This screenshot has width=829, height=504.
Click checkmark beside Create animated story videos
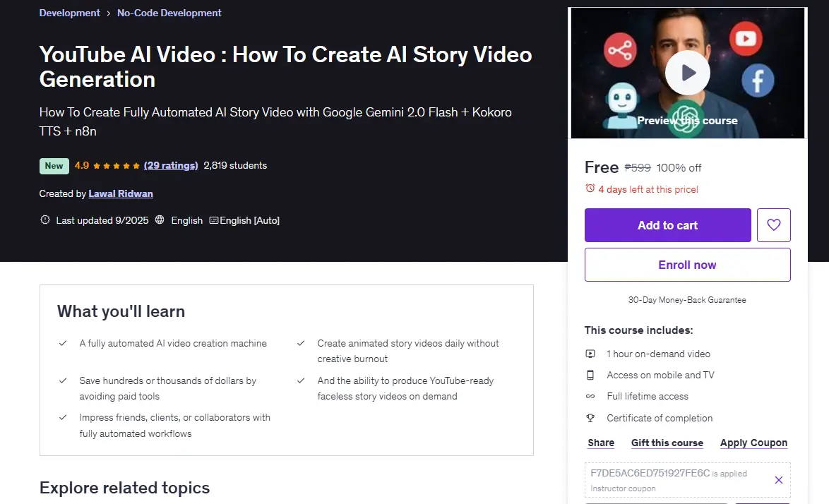click(301, 343)
